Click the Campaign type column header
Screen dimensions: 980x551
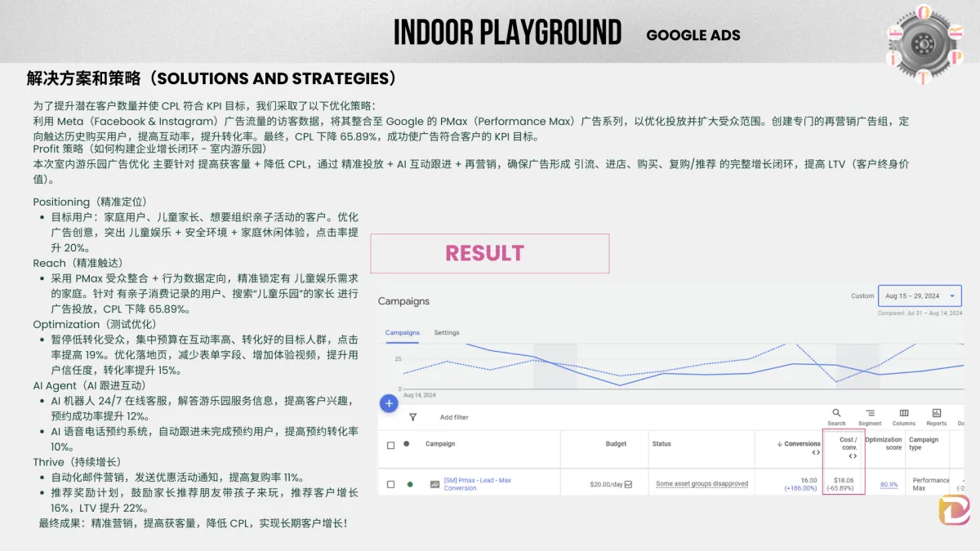click(924, 443)
